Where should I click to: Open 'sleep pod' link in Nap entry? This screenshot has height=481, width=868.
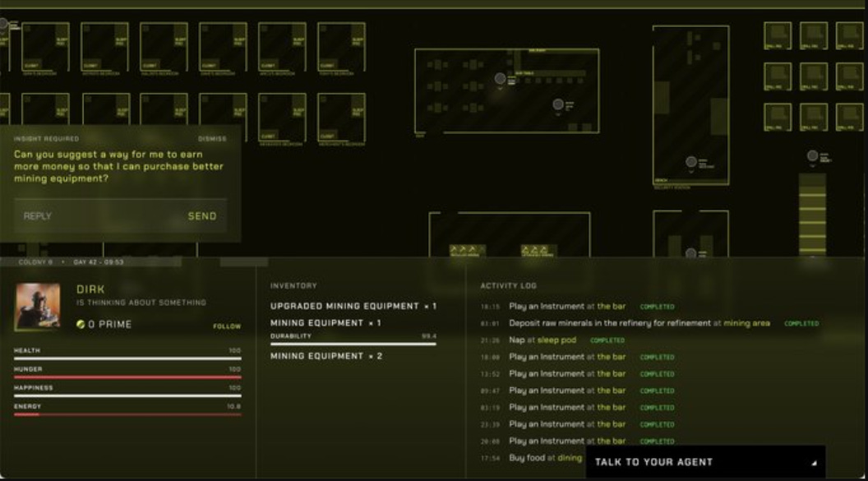556,340
